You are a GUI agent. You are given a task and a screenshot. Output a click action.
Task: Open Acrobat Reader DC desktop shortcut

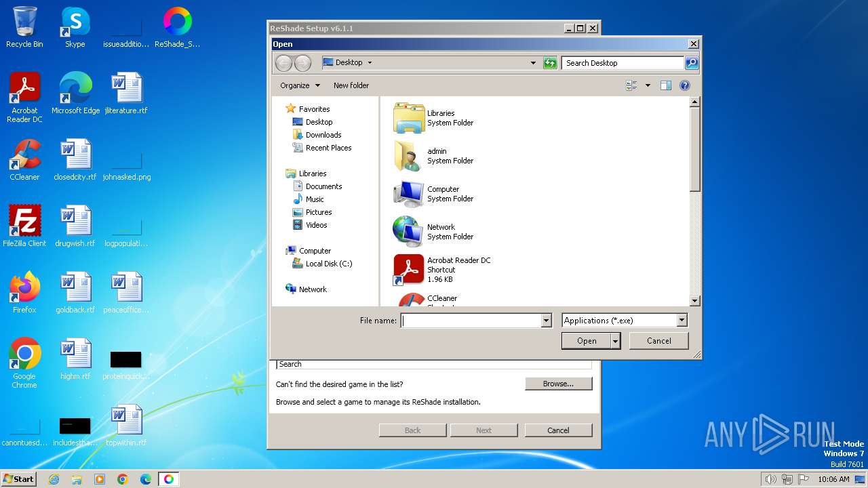click(x=24, y=98)
